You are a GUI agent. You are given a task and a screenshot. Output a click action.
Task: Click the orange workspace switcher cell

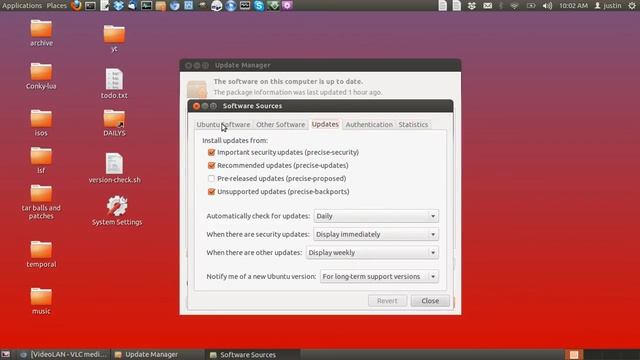574,355
